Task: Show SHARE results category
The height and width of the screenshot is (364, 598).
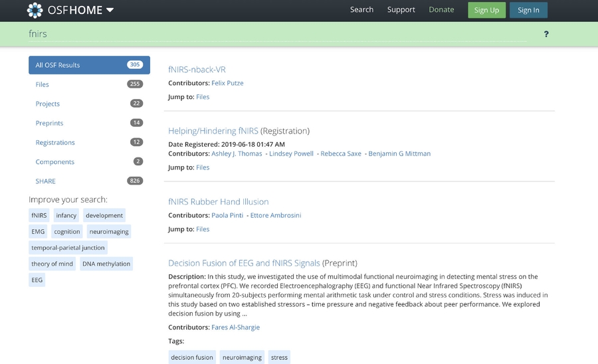Action: pos(46,181)
